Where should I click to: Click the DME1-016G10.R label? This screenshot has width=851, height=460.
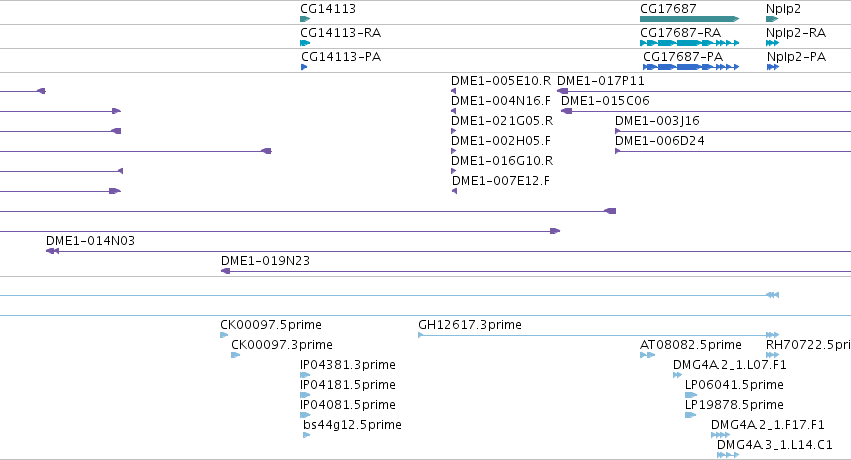[502, 161]
